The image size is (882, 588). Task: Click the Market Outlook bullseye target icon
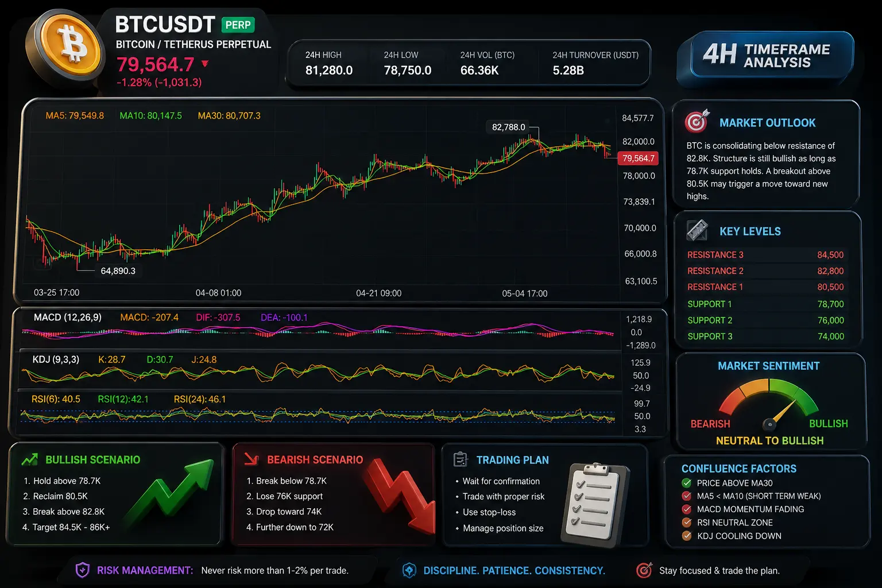[x=697, y=121]
